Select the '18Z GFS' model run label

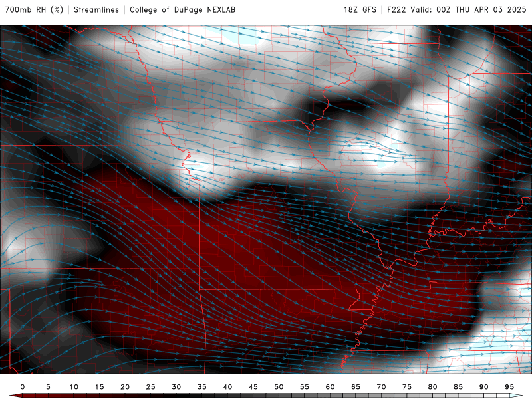(360, 9)
